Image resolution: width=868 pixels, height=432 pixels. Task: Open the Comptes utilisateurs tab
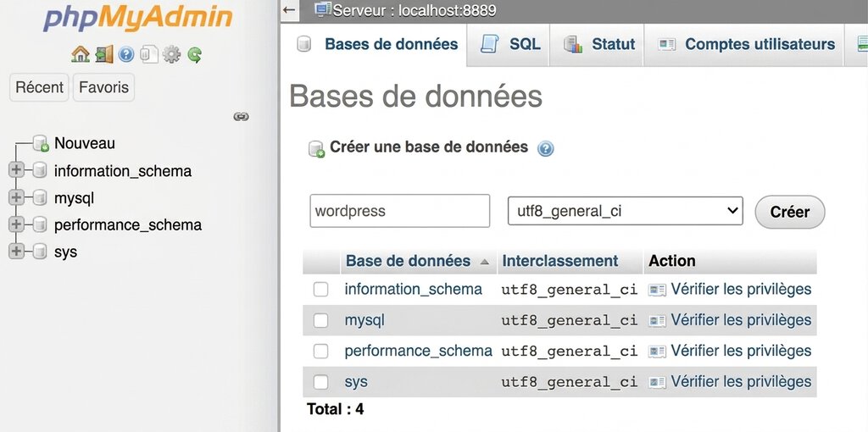click(747, 44)
